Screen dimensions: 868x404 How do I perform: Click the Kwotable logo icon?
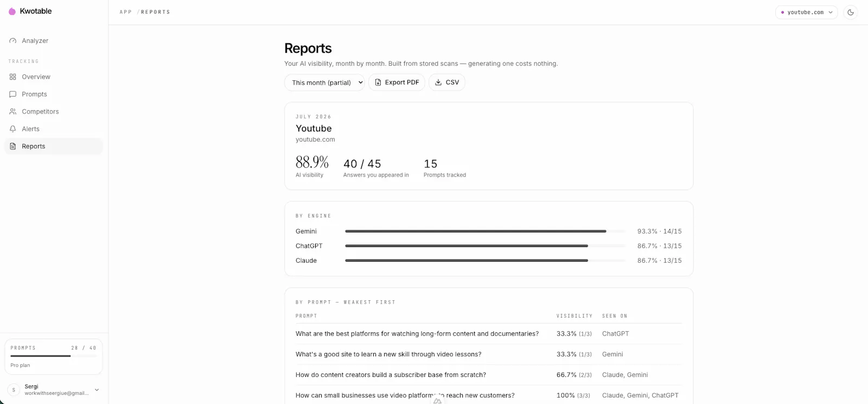(x=12, y=11)
